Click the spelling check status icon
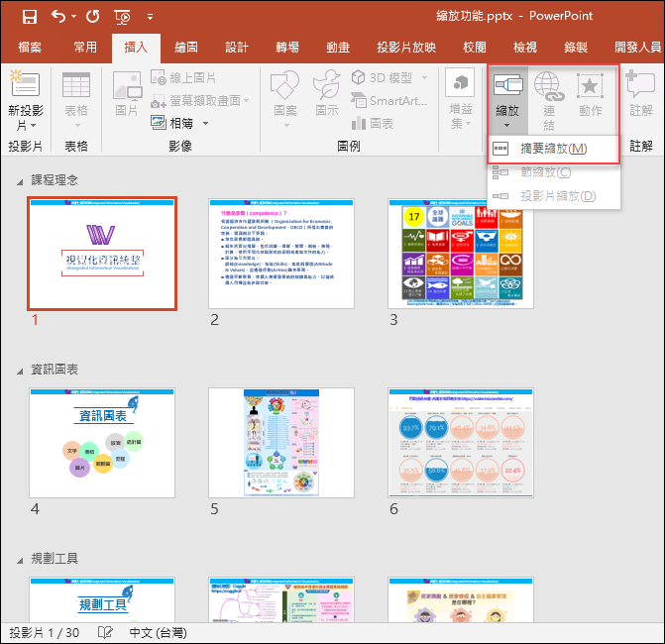 [105, 633]
